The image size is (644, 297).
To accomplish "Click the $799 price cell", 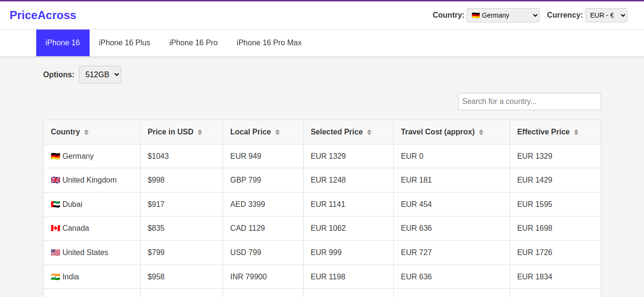I will pos(182,253).
